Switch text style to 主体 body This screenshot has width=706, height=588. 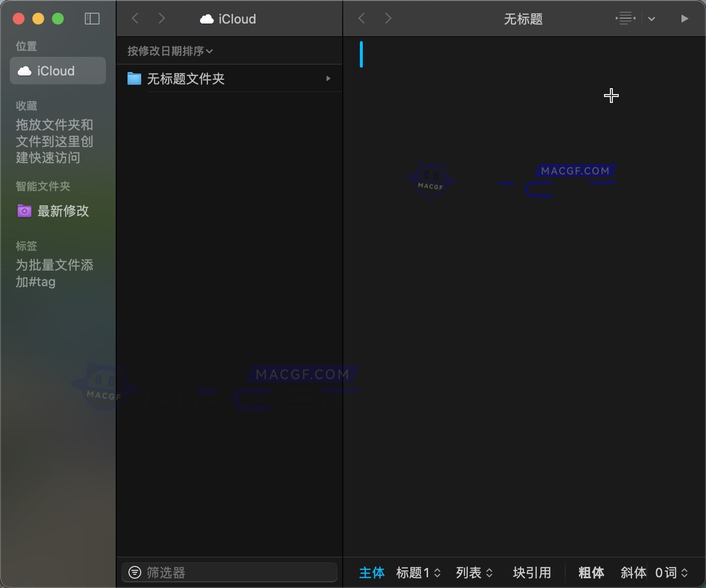372,572
